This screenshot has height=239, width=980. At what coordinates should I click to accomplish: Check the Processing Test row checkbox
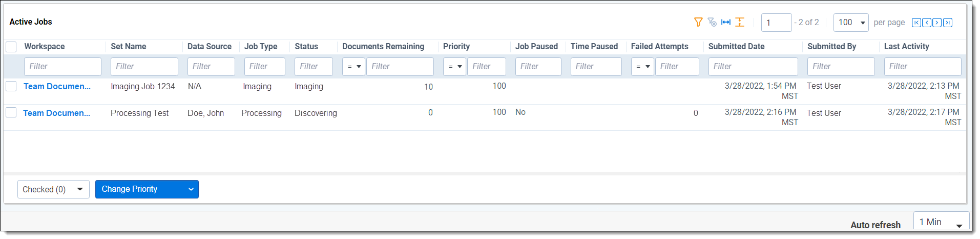[11, 112]
